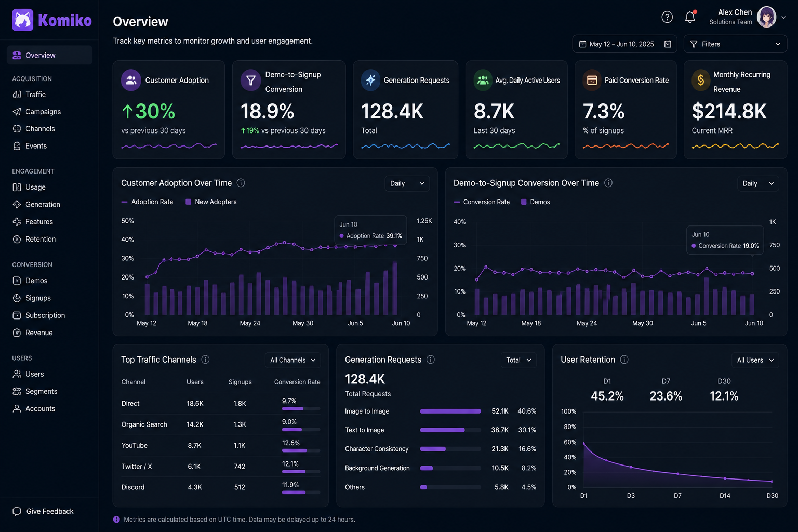Screen dimensions: 798x532
Task: Click Alex Chen's profile avatar
Action: (766, 17)
